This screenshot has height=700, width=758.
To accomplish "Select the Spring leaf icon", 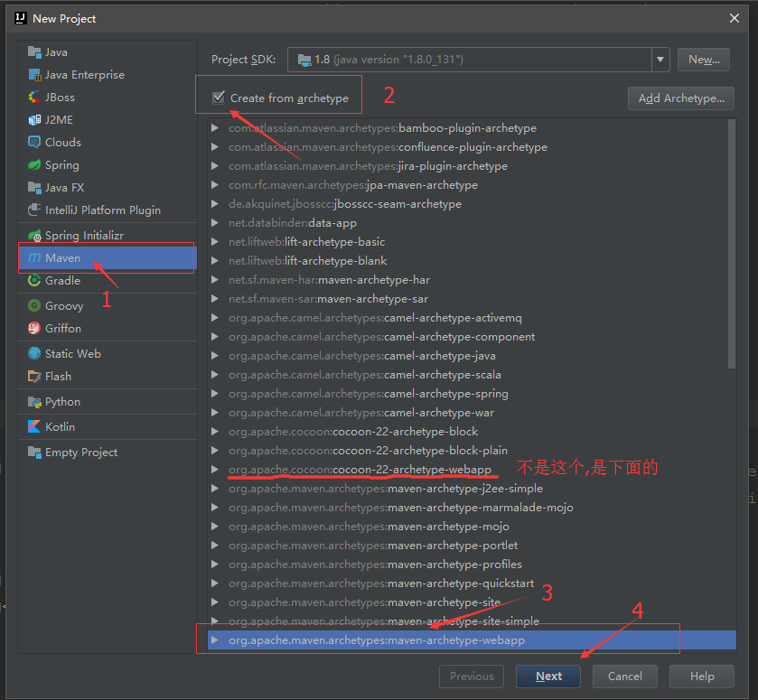I will click(x=34, y=165).
